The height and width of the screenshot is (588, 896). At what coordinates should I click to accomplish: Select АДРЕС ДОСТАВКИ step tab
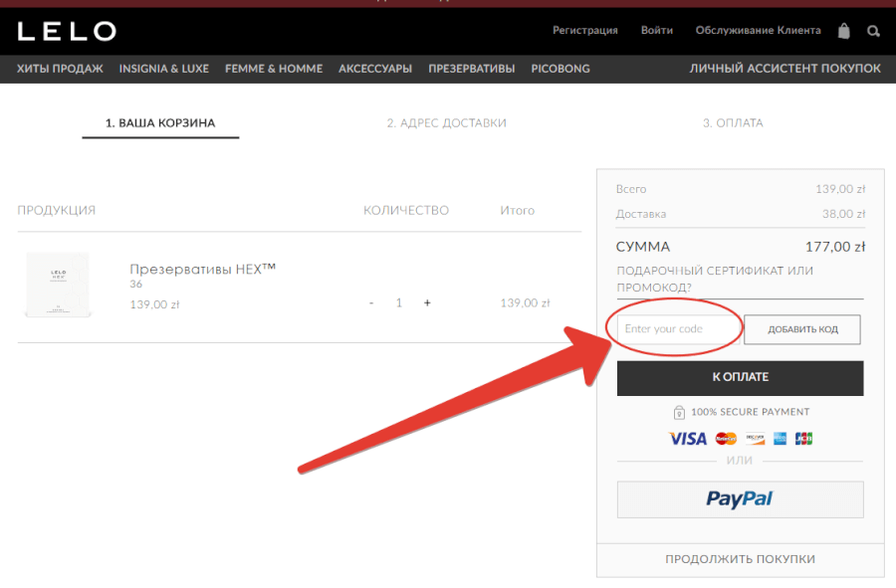click(446, 123)
